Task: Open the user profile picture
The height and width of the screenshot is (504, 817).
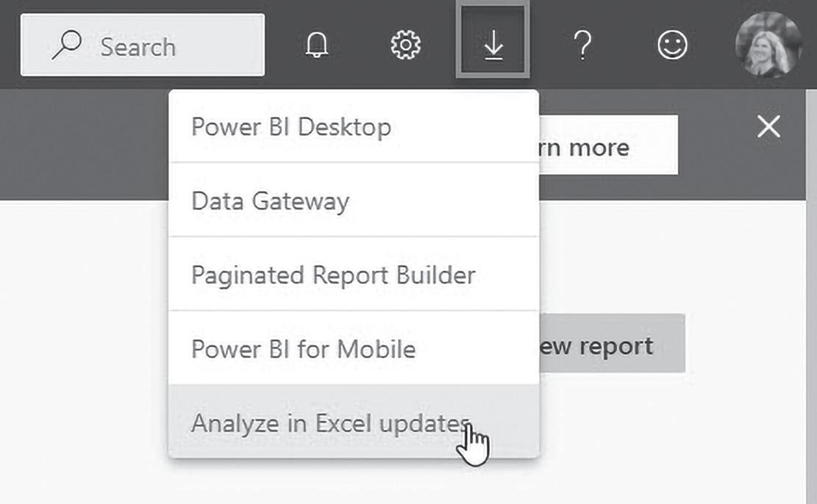Action: tap(768, 45)
